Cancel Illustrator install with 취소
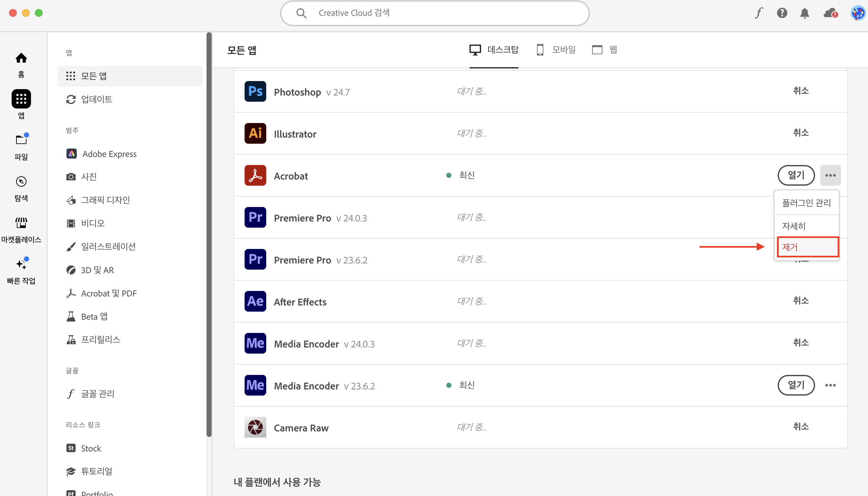Image resolution: width=868 pixels, height=496 pixels. (801, 132)
